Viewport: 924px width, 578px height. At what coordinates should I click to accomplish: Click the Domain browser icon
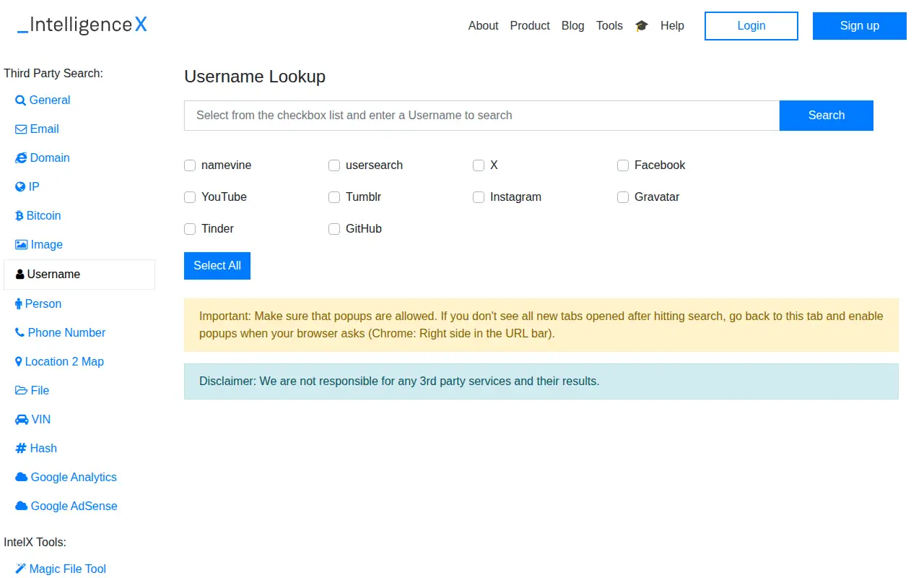21,158
